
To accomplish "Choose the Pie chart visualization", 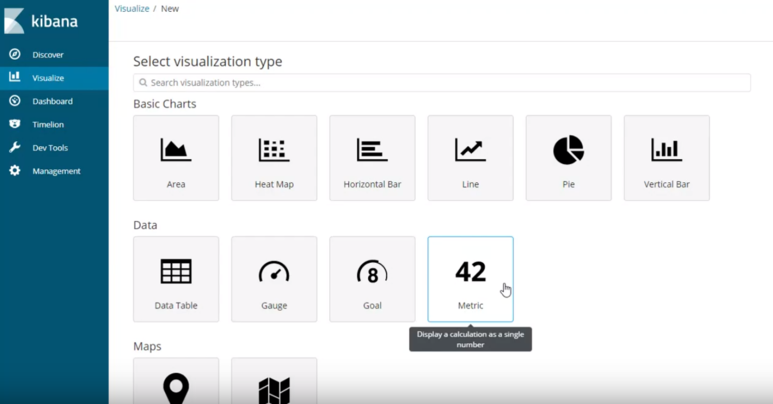I will point(568,158).
